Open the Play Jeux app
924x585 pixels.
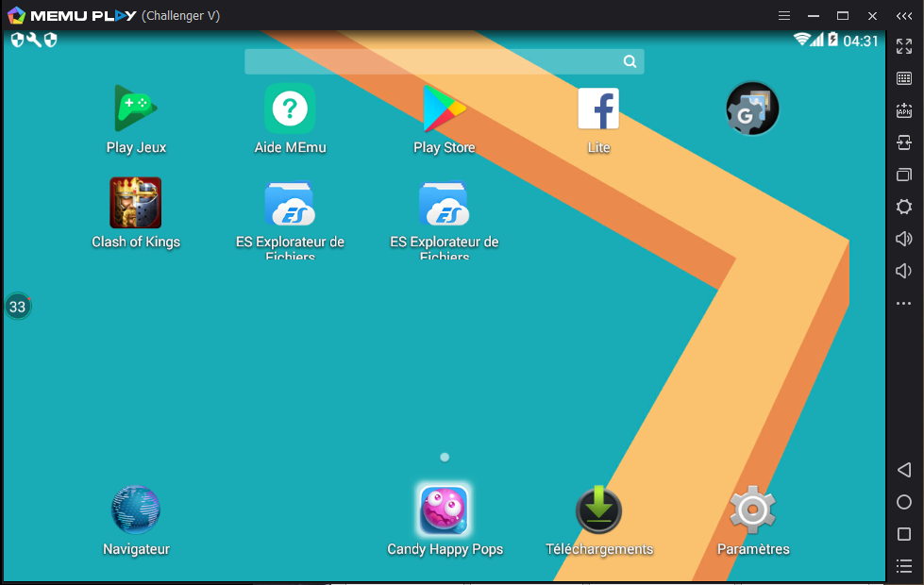click(136, 109)
